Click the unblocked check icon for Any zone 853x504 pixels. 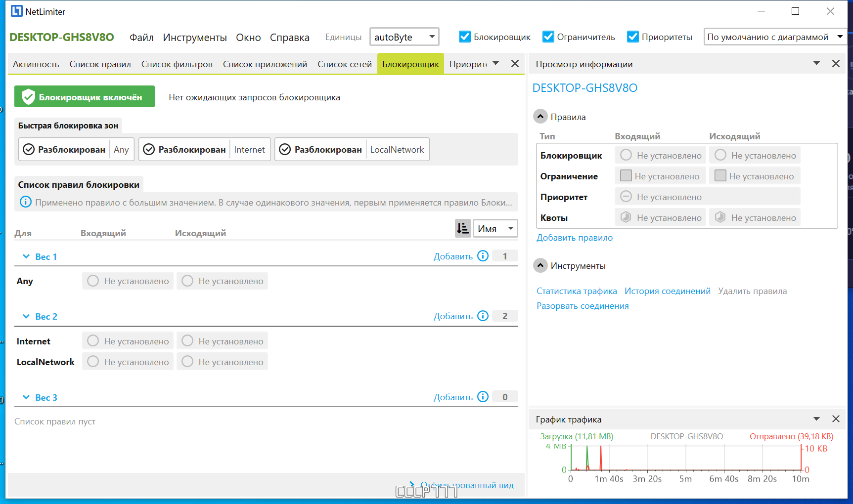pos(29,149)
